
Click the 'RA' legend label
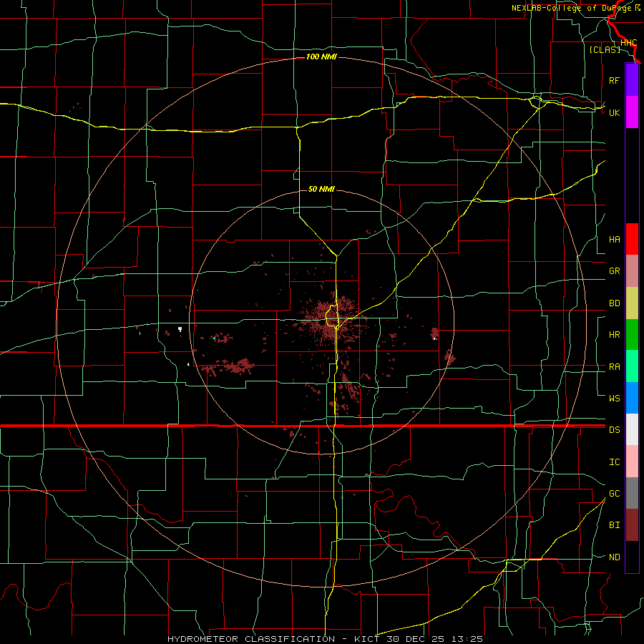(614, 367)
